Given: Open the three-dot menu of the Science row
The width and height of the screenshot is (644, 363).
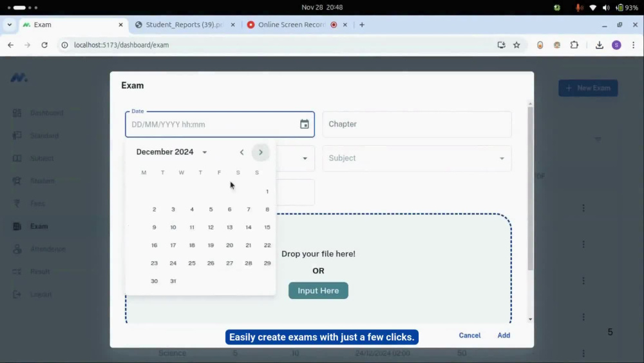Looking at the screenshot, I should (583, 353).
